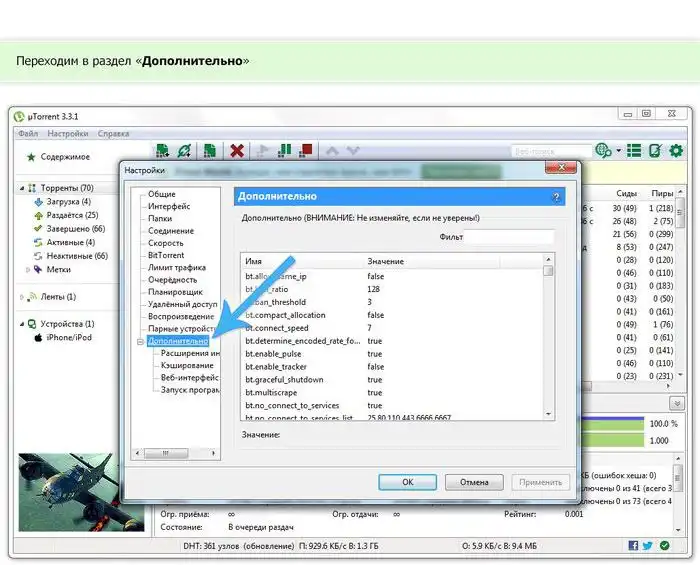The image size is (700, 565).
Task: Click the Facebook icon in the status bar
Action: coord(632,545)
